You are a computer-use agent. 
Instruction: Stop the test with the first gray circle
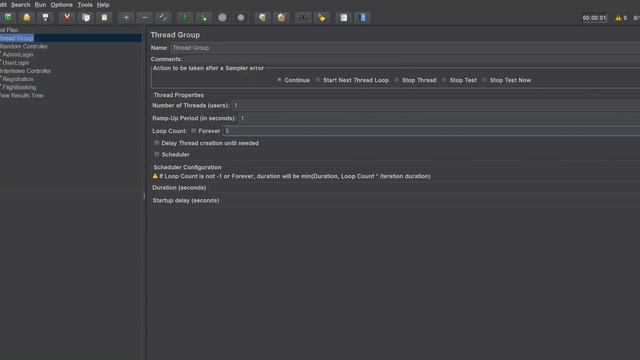(x=222, y=18)
